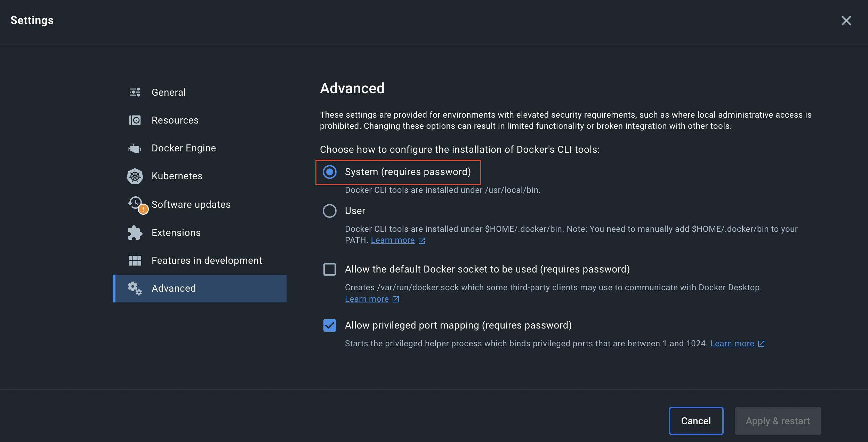Select the User CLI install radio option
The image size is (868, 442).
click(330, 211)
